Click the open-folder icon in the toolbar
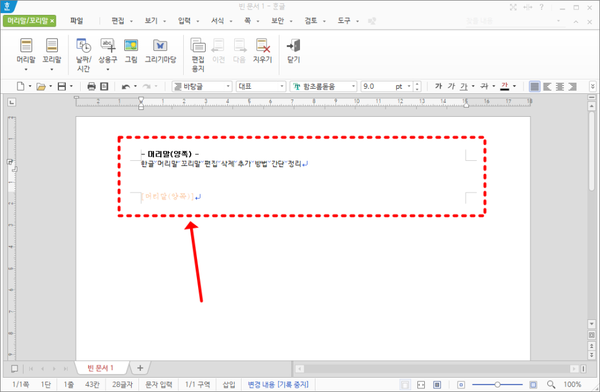 [41, 87]
